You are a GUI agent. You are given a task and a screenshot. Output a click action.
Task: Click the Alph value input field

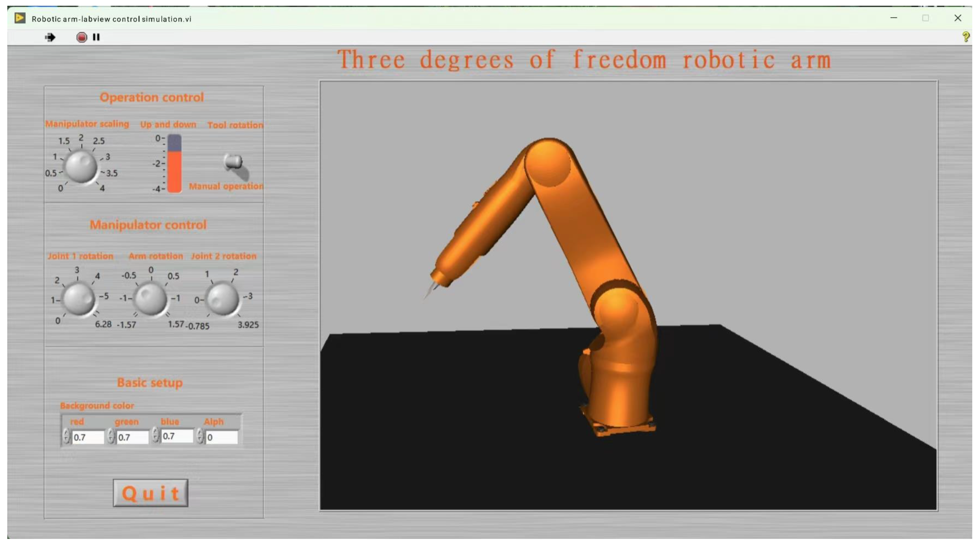222,437
